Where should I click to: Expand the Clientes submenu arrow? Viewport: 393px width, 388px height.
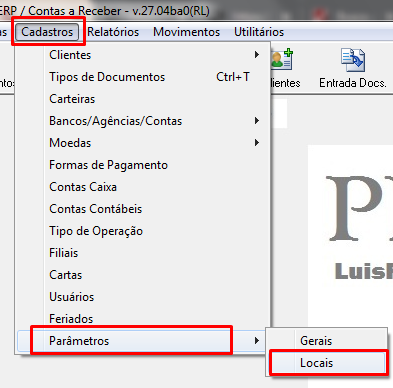[257, 54]
